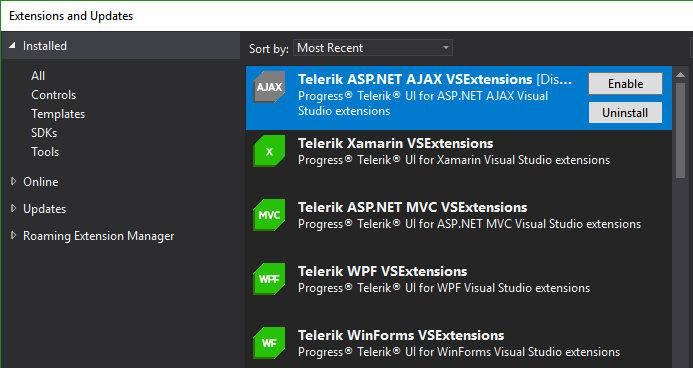The width and height of the screenshot is (693, 368).
Task: Uninstall the Telerik ASP.NET AJAX extension
Action: [x=625, y=113]
